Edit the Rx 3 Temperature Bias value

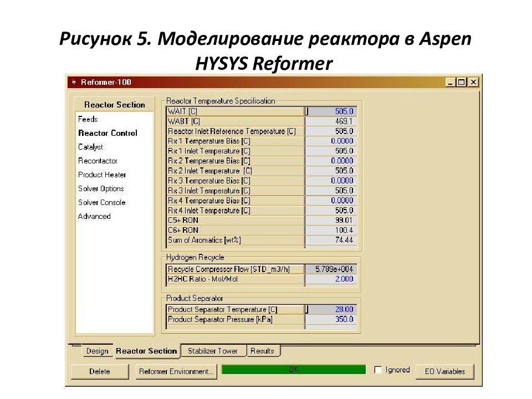point(331,181)
